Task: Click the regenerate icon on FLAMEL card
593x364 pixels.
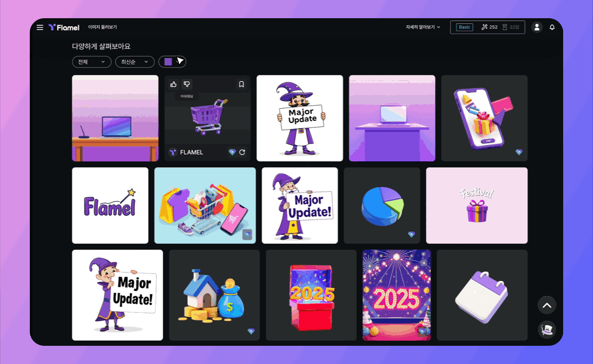Action: 242,152
